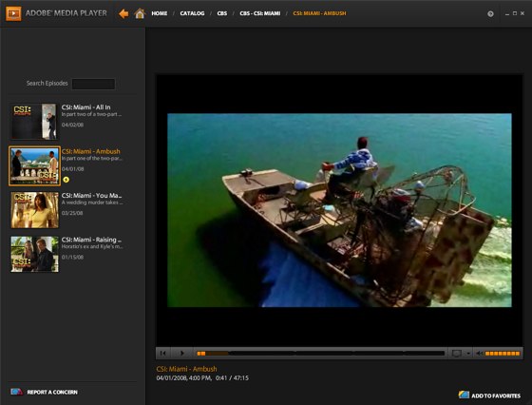This screenshot has height=405, width=532.
Task: Click 'CSI: Miami - Ambush' title below the player
Action: 186,369
